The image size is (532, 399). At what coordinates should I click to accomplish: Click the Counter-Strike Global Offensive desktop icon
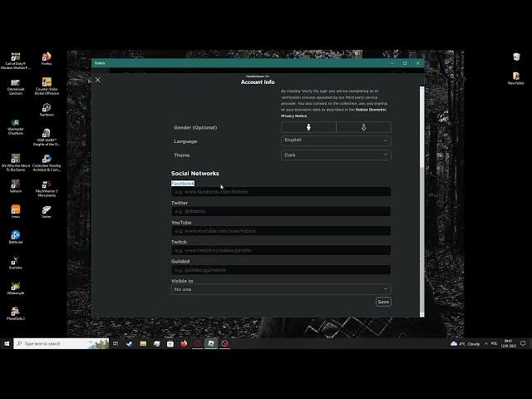(x=47, y=86)
